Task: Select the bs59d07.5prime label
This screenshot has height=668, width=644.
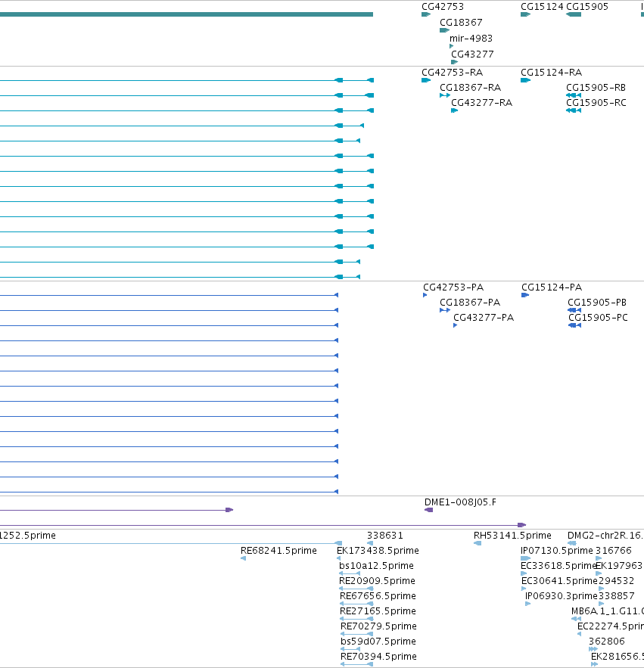Action: tap(378, 642)
